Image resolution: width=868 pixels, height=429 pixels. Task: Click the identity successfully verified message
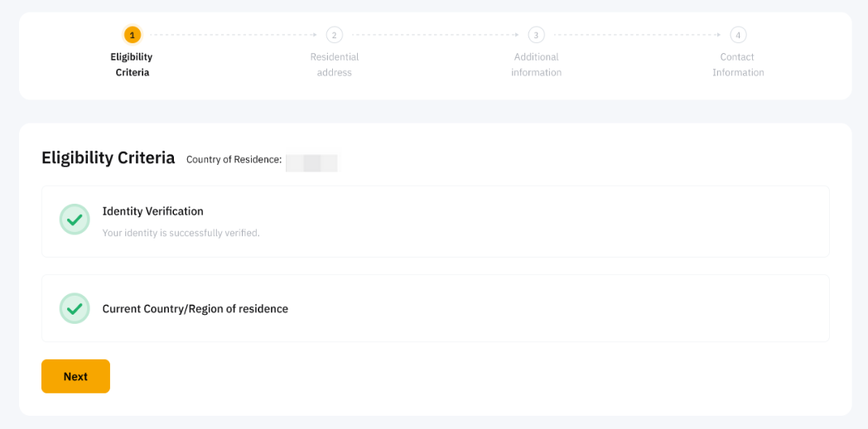pos(181,233)
